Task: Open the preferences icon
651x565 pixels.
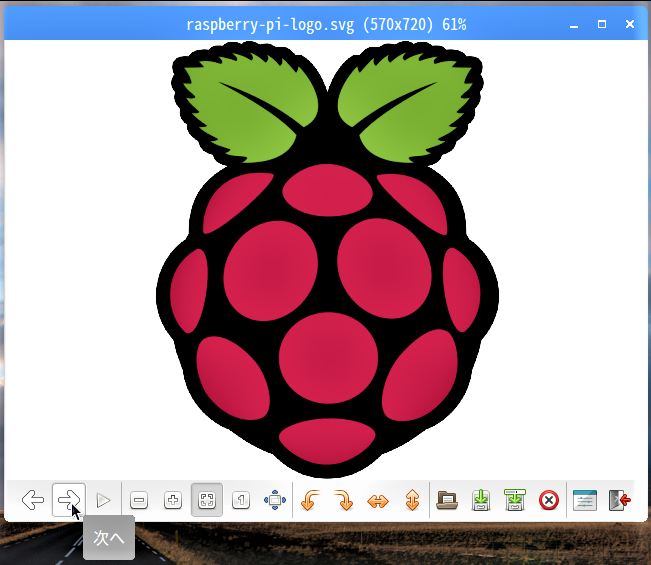Action: 585,500
